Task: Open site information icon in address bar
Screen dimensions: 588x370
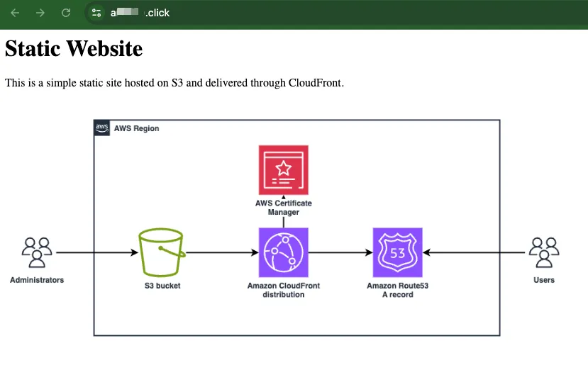Action: [x=96, y=13]
